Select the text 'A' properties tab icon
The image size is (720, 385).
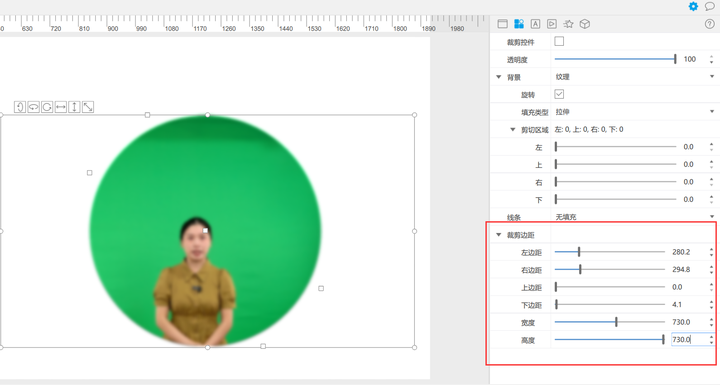[535, 24]
